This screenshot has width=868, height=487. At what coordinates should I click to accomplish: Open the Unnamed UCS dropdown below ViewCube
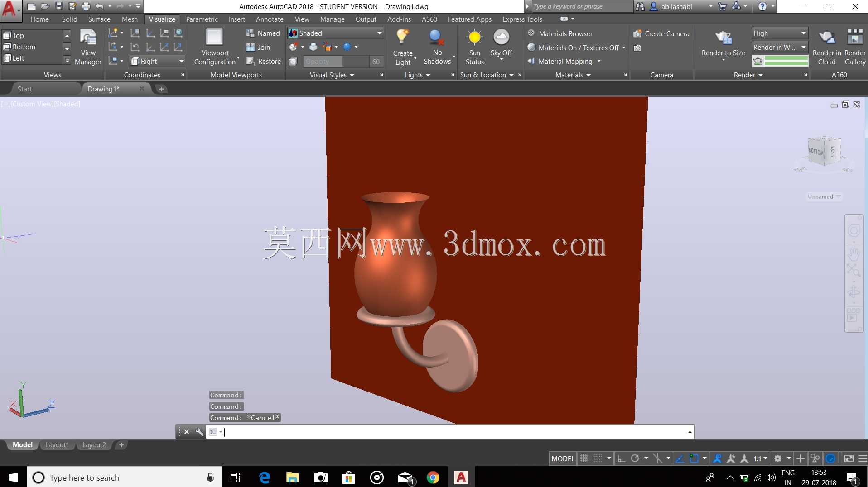[824, 196]
